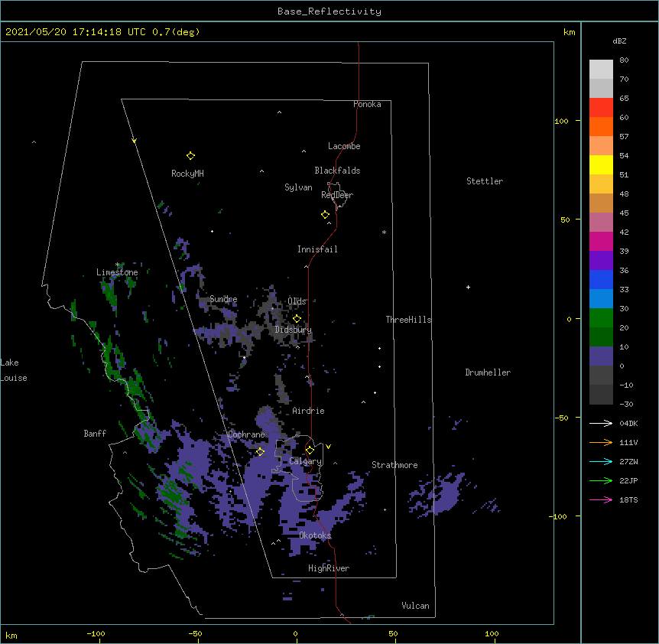The height and width of the screenshot is (644, 659).
Task: Click the Vulcan label
Action: tap(415, 606)
